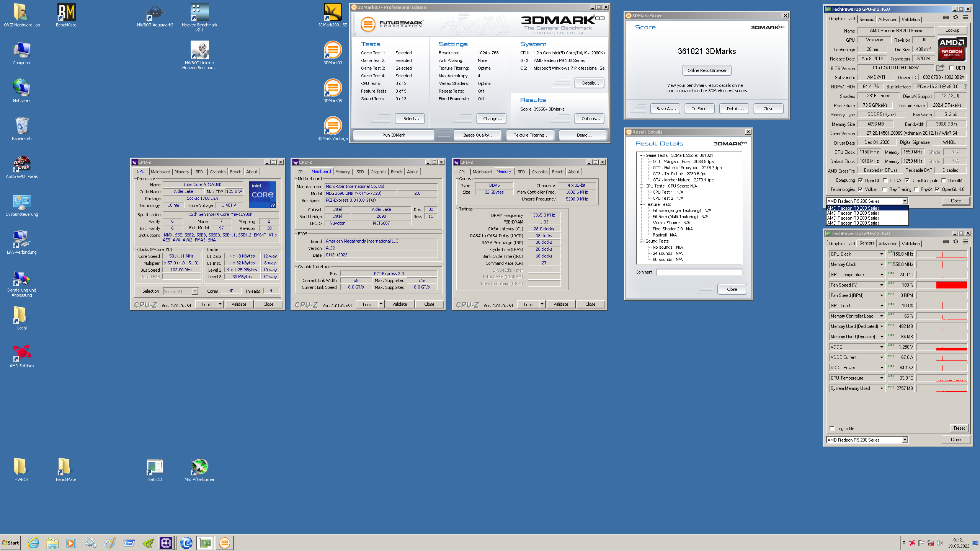Image resolution: width=980 pixels, height=551 pixels.
Task: Collapse the Feature Tests tree node
Action: [x=641, y=204]
